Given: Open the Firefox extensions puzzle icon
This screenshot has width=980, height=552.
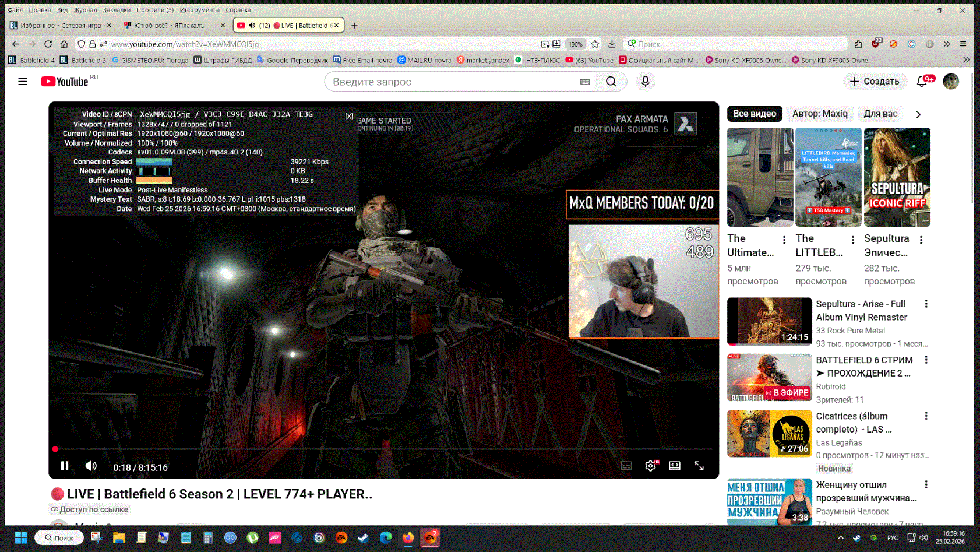Looking at the screenshot, I should pyautogui.click(x=858, y=44).
